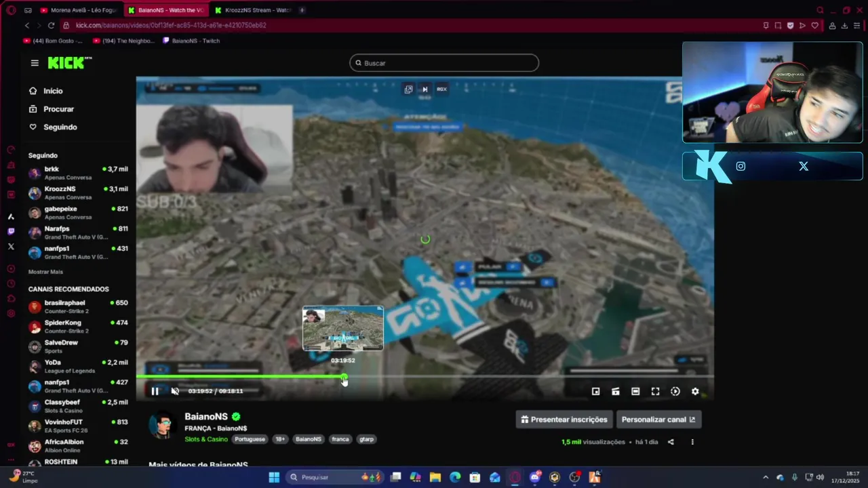Image resolution: width=868 pixels, height=488 pixels.
Task: Switch to KroozzNS Stream browser tab
Action: coord(252,10)
